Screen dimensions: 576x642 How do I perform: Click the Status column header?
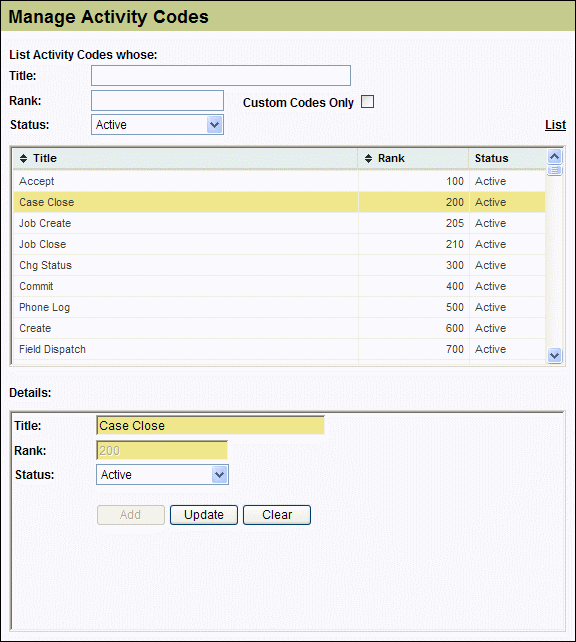(x=491, y=158)
